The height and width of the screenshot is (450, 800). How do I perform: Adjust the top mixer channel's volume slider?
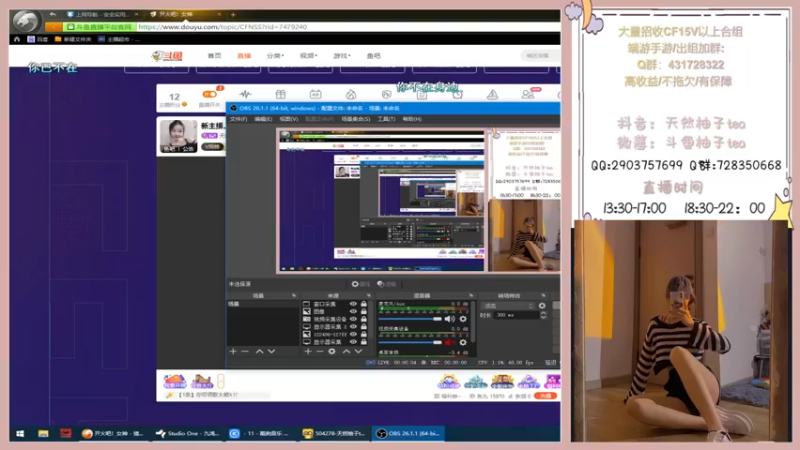pos(410,319)
